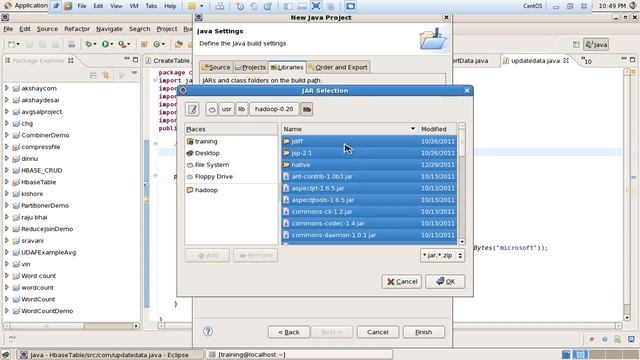The height and width of the screenshot is (360, 640).
Task: Open the Edit menu in Eclipse
Action: click(x=25, y=29)
